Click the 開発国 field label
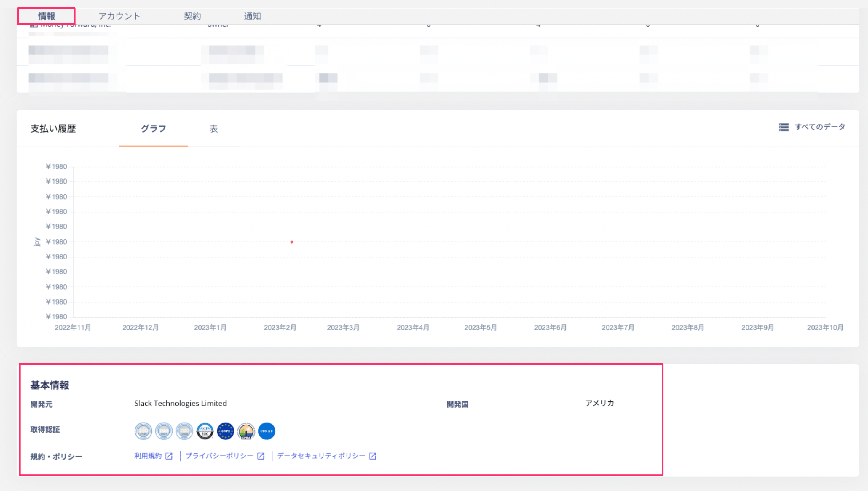This screenshot has width=868, height=491. [458, 404]
